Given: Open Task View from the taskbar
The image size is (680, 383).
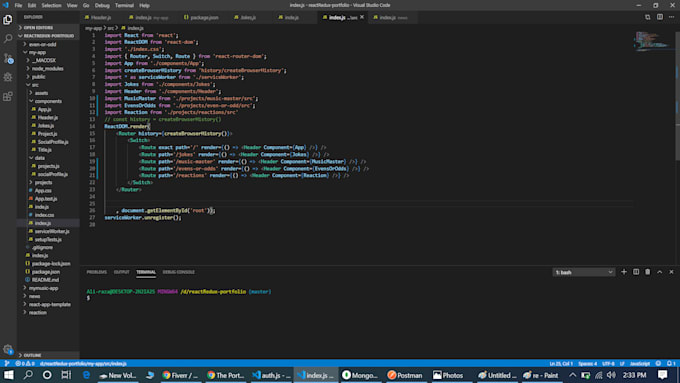Looking at the screenshot, I should coord(66,375).
